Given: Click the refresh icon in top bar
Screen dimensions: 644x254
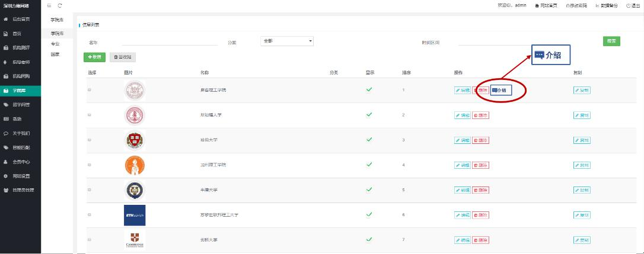Looking at the screenshot, I should click(x=60, y=5).
